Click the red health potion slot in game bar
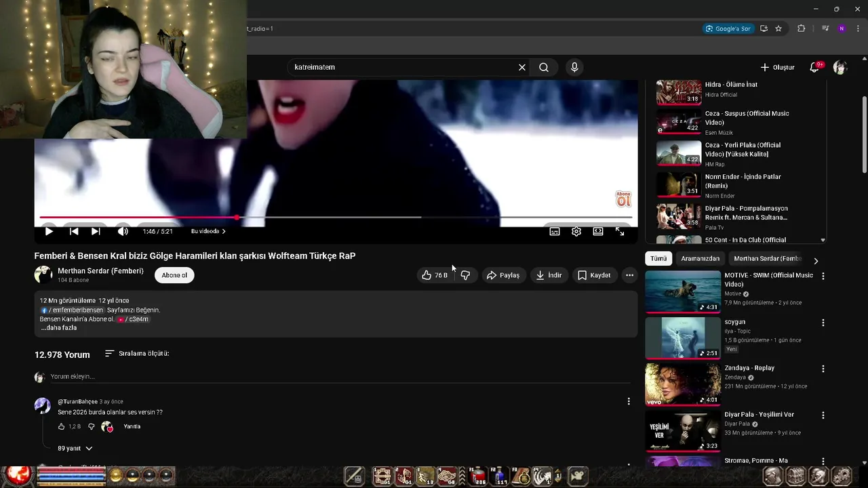This screenshot has width=868, height=488. [x=479, y=476]
